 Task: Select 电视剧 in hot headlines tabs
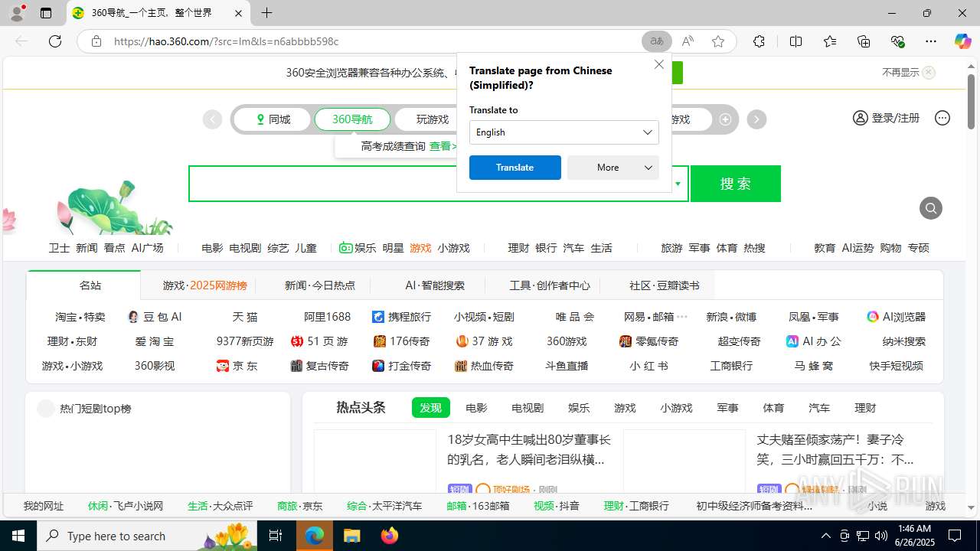528,408
